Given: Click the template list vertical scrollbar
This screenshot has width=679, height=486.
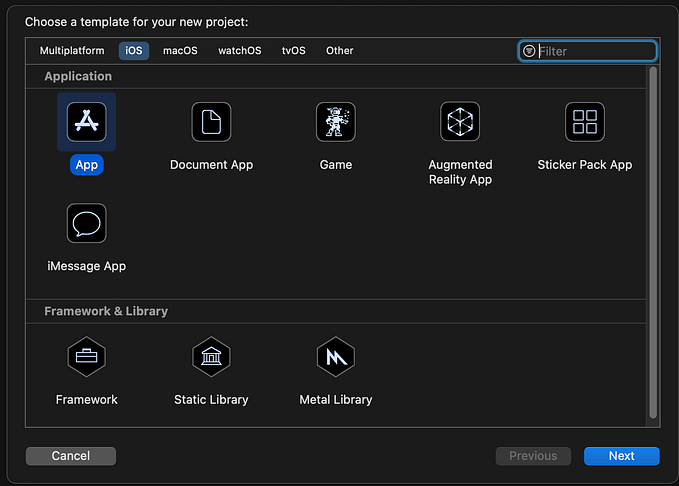Looking at the screenshot, I should (x=653, y=243).
